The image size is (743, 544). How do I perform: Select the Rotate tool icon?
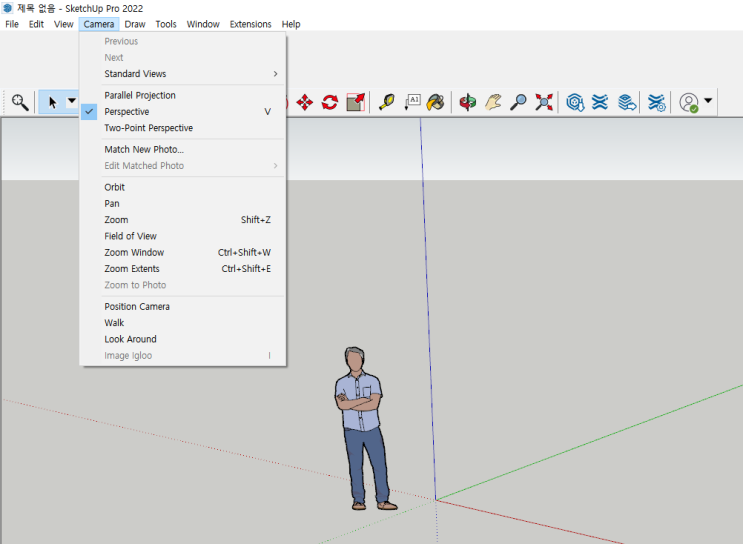330,102
